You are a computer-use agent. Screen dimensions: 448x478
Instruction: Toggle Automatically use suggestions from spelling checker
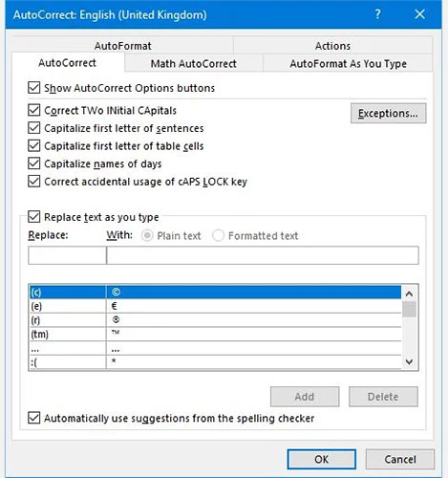coord(34,418)
